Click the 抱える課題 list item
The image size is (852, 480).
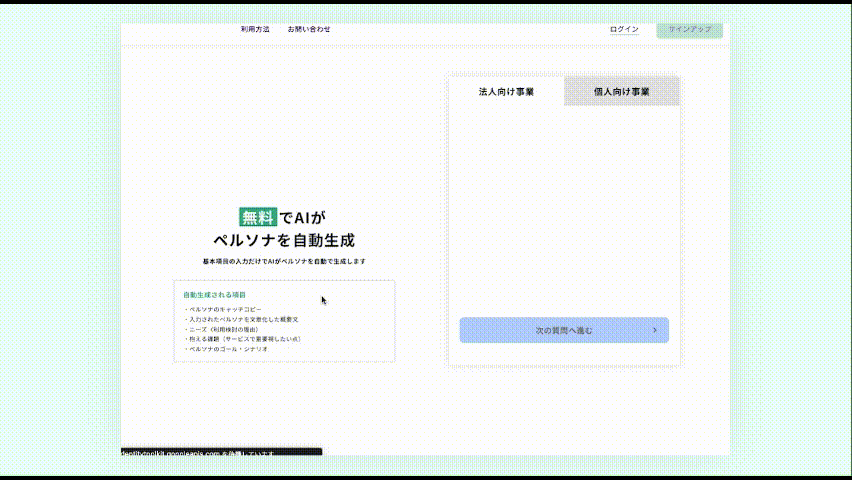click(244, 339)
